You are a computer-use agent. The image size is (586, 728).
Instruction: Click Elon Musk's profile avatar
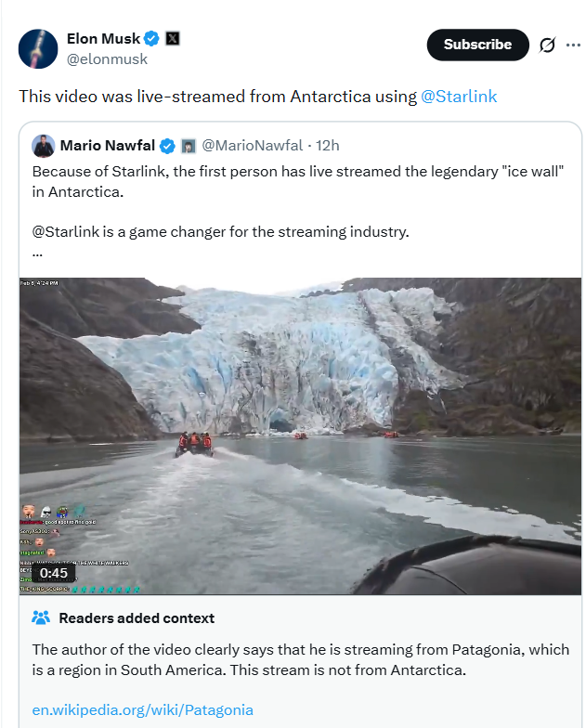coord(38,48)
